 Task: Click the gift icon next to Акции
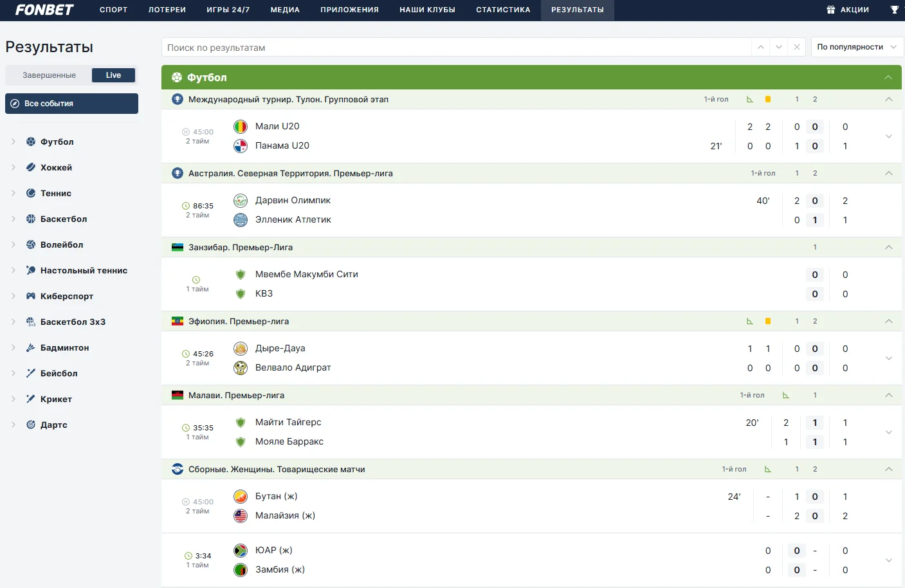point(830,10)
